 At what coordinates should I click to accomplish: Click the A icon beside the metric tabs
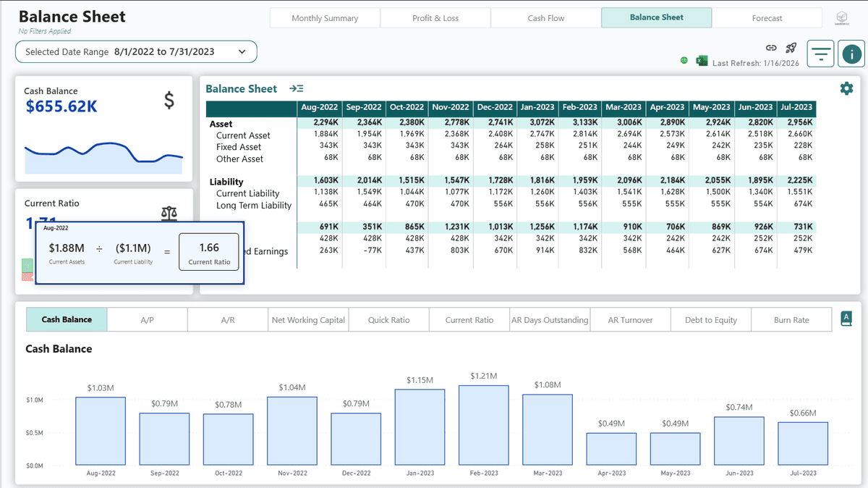[x=846, y=319]
